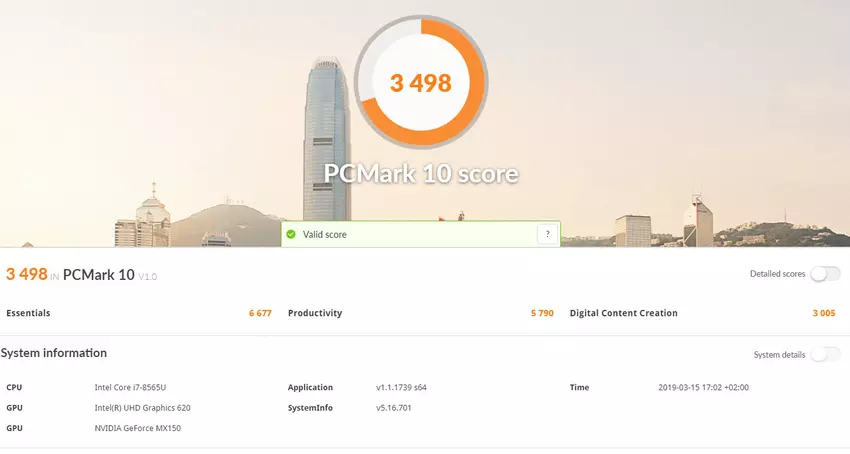Click the large PCMark 10 score title
The height and width of the screenshot is (454, 850).
tap(421, 173)
